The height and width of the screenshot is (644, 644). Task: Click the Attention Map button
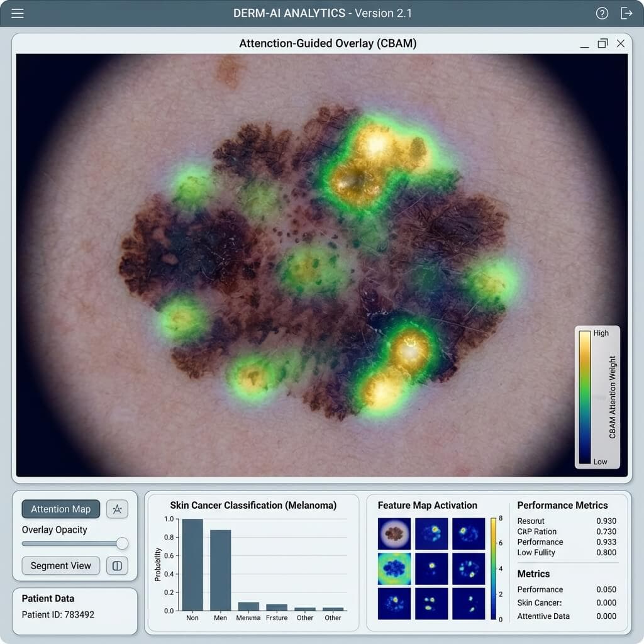(x=61, y=509)
